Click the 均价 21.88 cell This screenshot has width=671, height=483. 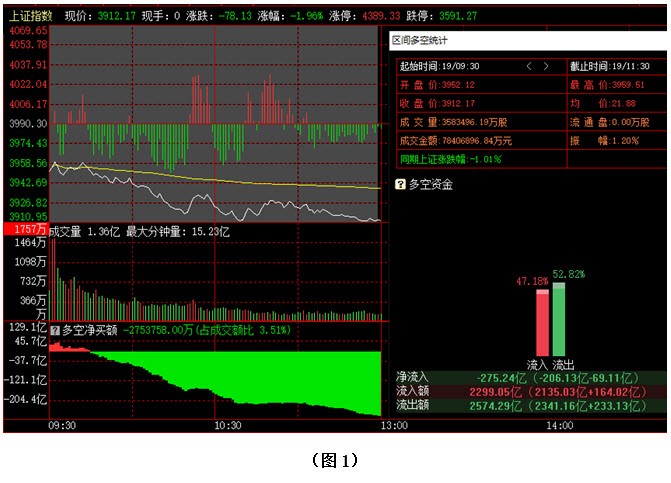point(616,104)
